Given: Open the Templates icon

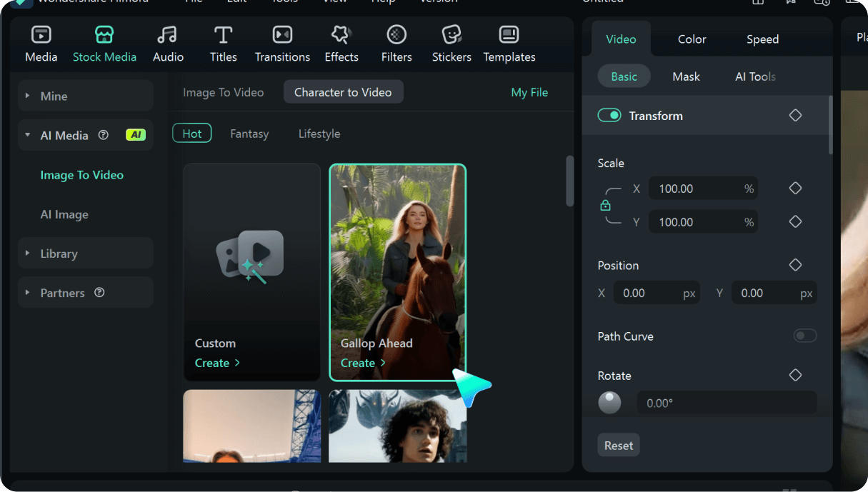Looking at the screenshot, I should click(509, 34).
